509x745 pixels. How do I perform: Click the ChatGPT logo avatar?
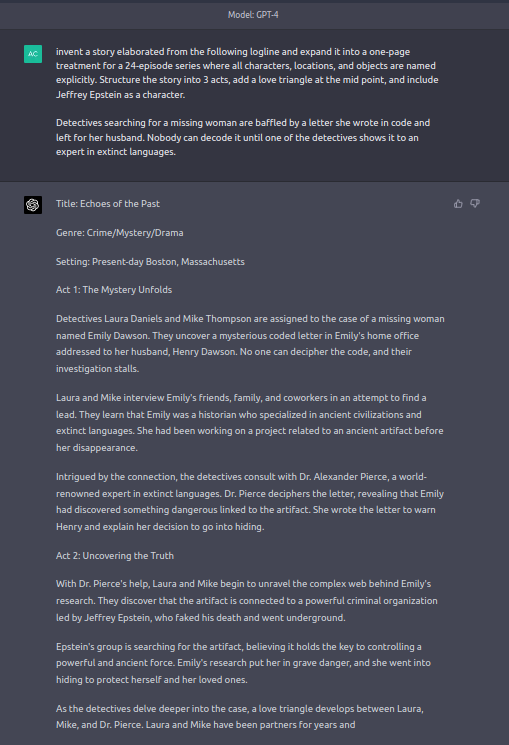[33, 205]
